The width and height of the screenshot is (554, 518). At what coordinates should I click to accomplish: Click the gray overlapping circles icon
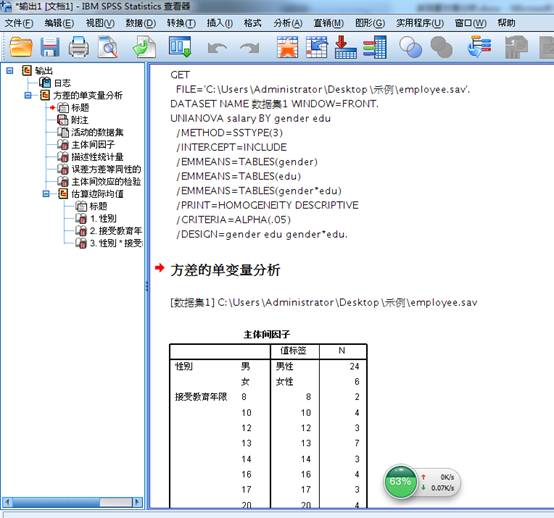point(441,47)
